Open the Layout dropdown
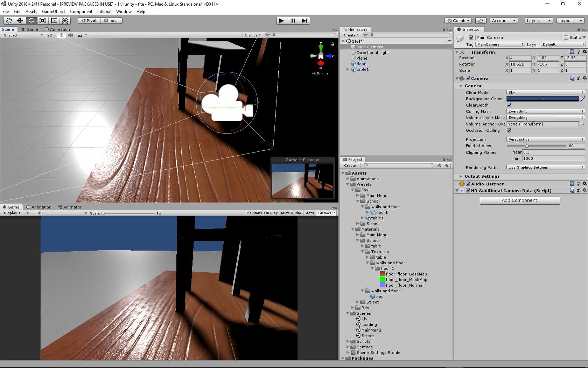Image resolution: width=588 pixels, height=368 pixels. [x=570, y=21]
